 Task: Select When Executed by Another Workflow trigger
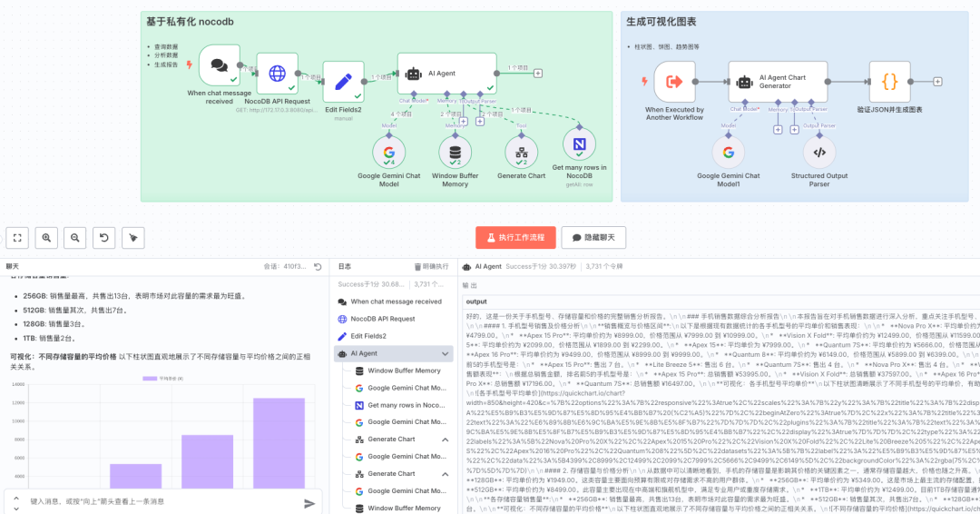pos(674,82)
